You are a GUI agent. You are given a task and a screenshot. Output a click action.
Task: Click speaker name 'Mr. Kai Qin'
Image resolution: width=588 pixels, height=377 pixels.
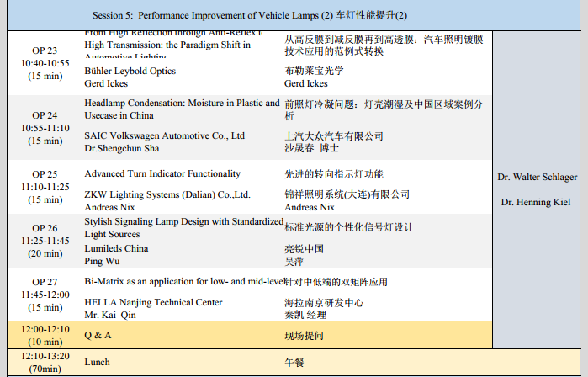click(x=110, y=315)
